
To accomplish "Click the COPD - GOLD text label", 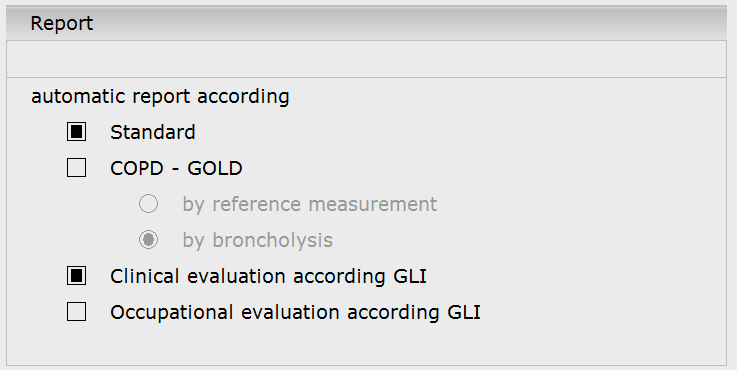I will point(176,168).
